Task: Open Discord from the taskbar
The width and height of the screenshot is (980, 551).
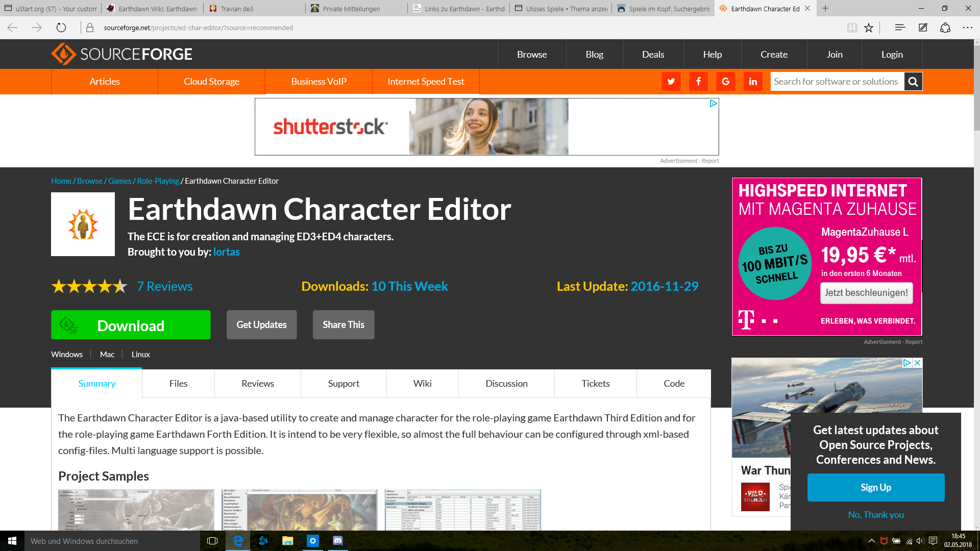Action: pyautogui.click(x=338, y=541)
